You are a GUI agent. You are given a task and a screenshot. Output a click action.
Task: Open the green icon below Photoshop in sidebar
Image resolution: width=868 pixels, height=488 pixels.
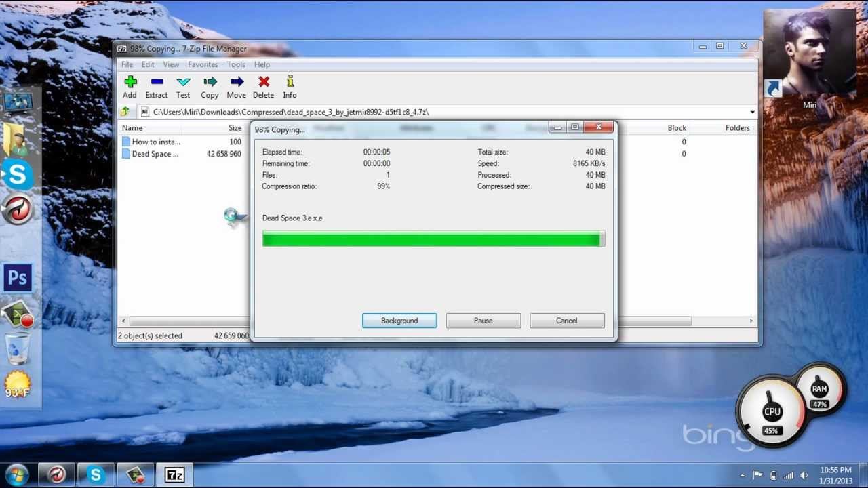click(17, 314)
